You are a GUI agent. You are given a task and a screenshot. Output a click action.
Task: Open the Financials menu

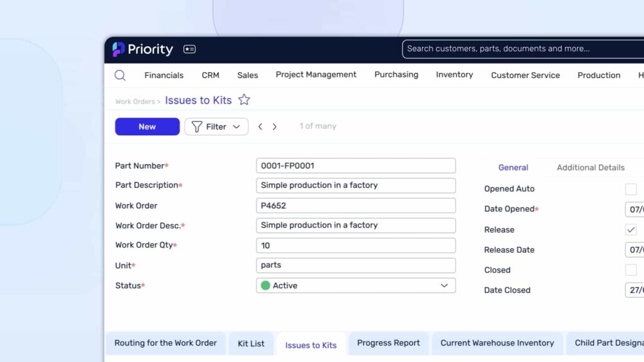click(164, 75)
